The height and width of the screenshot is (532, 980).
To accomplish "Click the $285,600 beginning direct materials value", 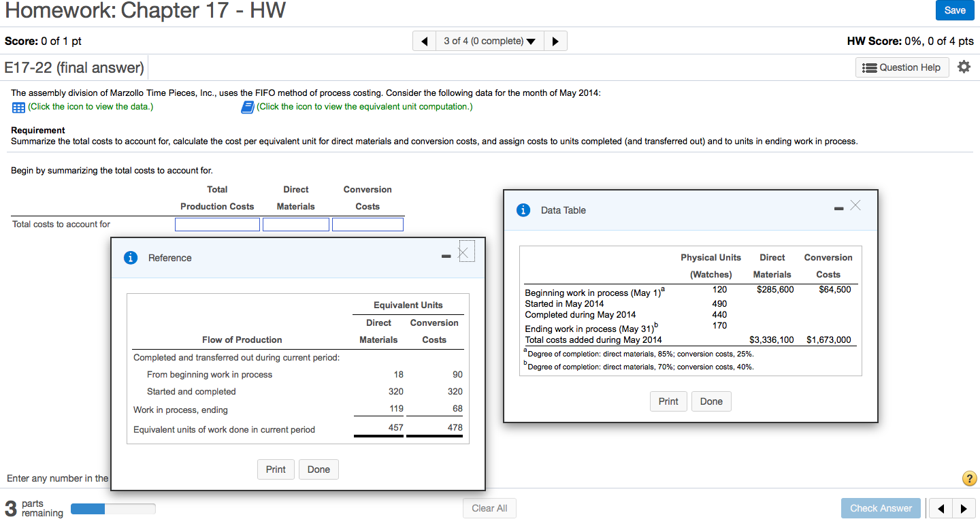I will pyautogui.click(x=775, y=290).
